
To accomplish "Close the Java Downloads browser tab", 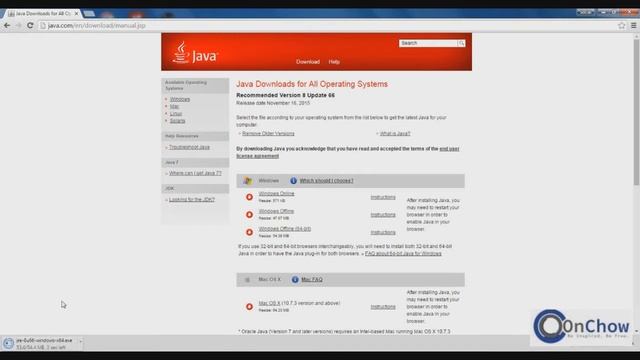I will click(76, 13).
